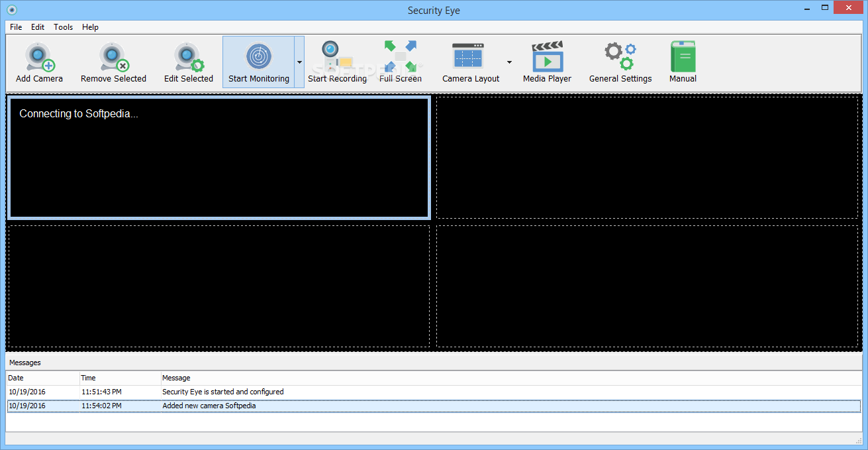Open the Edit menu
868x450 pixels.
[x=38, y=27]
